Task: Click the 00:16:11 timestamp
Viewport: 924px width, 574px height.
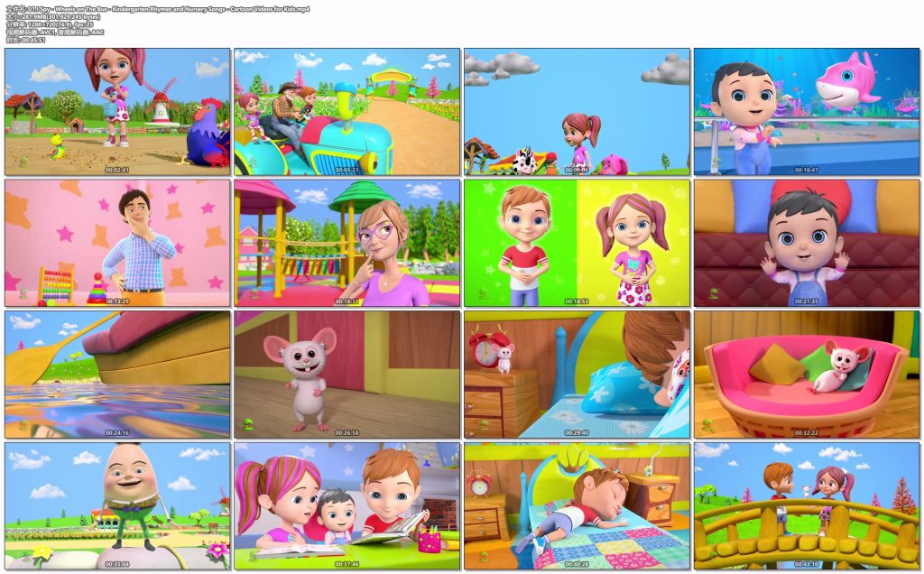Action: 346,301
